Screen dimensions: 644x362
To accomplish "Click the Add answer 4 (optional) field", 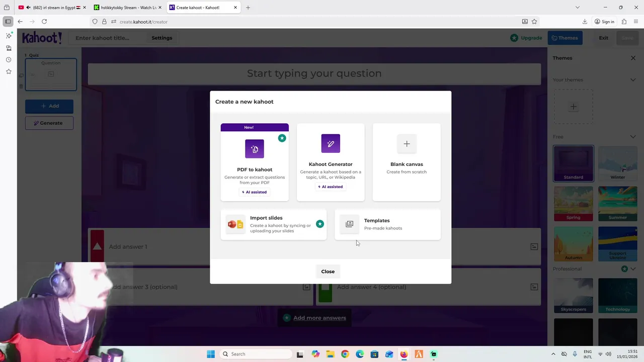I will (x=429, y=287).
